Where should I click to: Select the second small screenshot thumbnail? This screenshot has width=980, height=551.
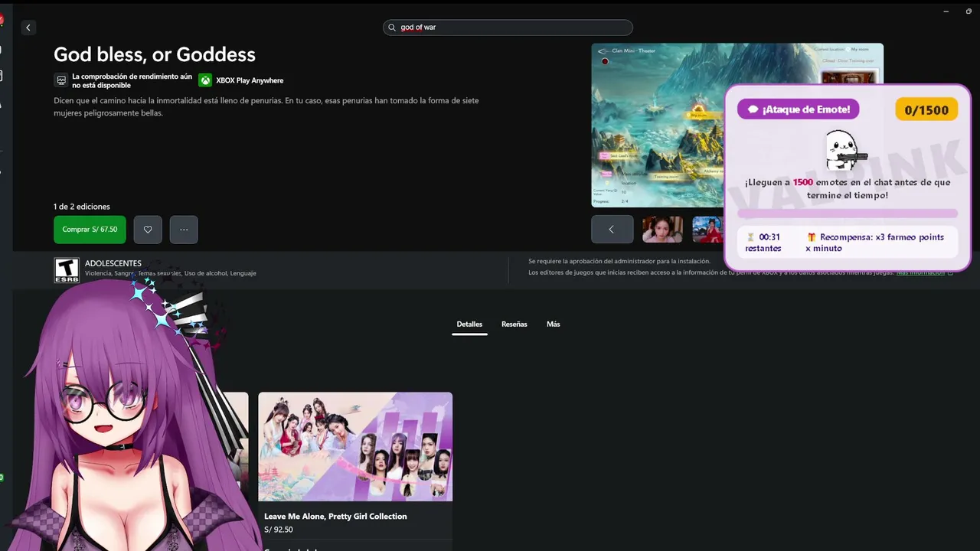[x=707, y=229]
